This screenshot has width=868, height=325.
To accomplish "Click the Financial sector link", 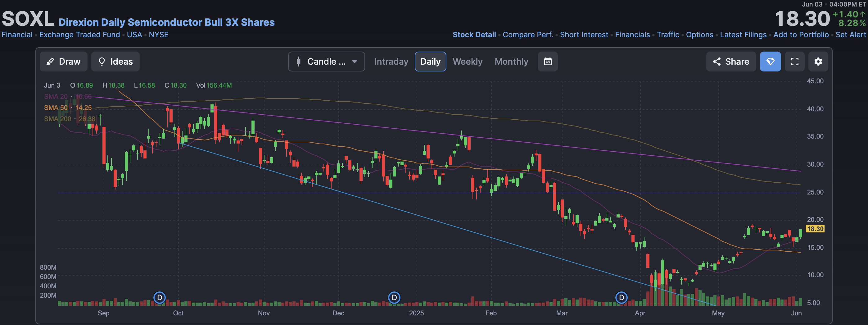I will [17, 35].
